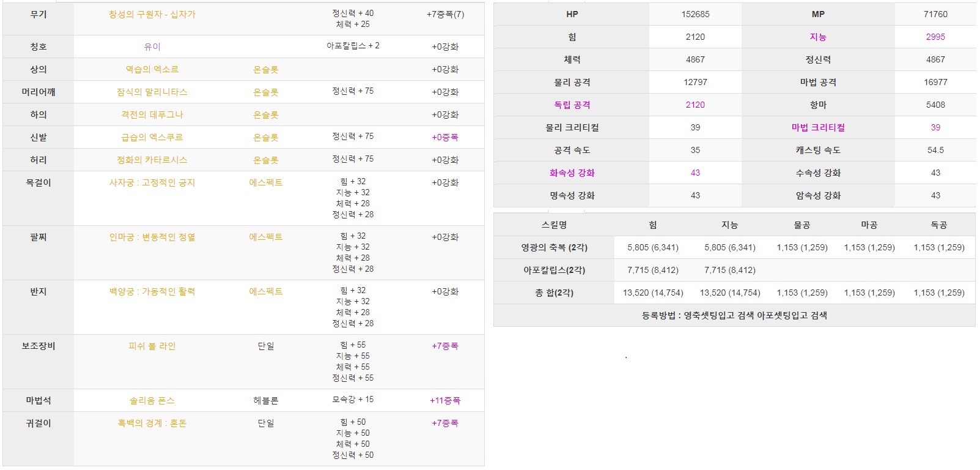Click belt item 정화의 카타르시스
This screenshot has height=470, width=980.
152,160
